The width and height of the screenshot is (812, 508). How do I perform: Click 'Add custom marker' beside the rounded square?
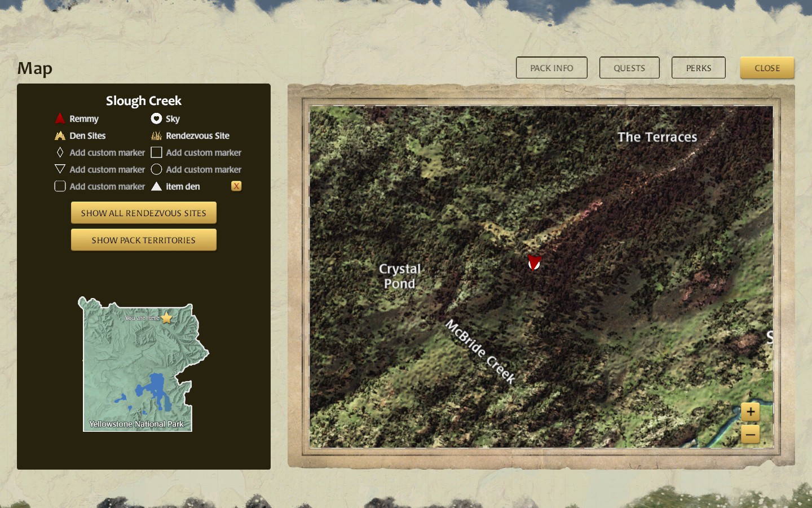pyautogui.click(x=107, y=186)
